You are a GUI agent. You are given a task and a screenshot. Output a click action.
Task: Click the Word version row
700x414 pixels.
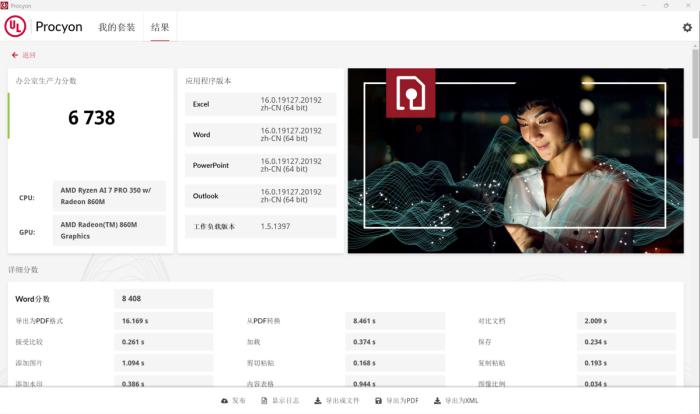[x=261, y=135]
